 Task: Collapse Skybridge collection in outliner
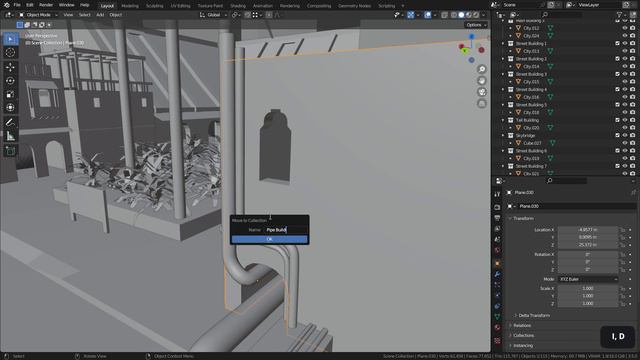click(503, 136)
